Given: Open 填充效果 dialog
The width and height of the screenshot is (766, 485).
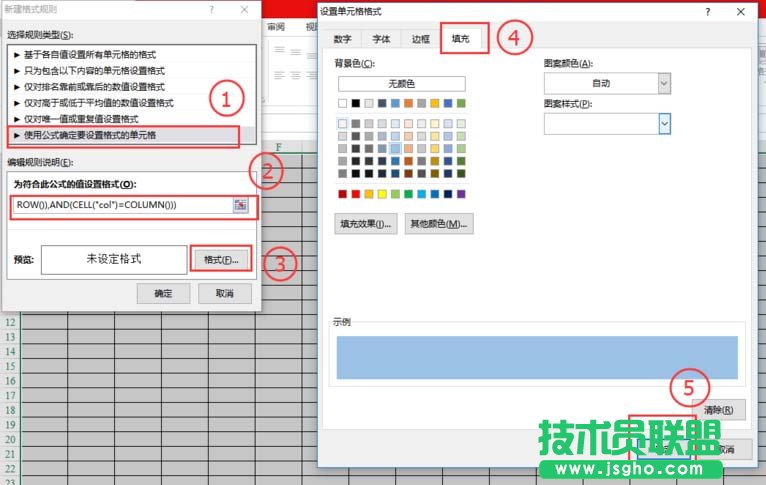Looking at the screenshot, I should (x=365, y=224).
